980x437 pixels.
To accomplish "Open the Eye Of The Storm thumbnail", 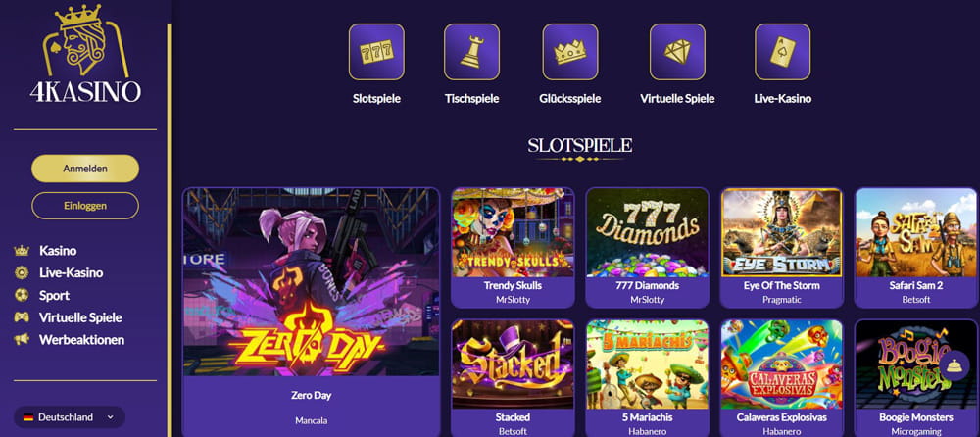I will [782, 232].
